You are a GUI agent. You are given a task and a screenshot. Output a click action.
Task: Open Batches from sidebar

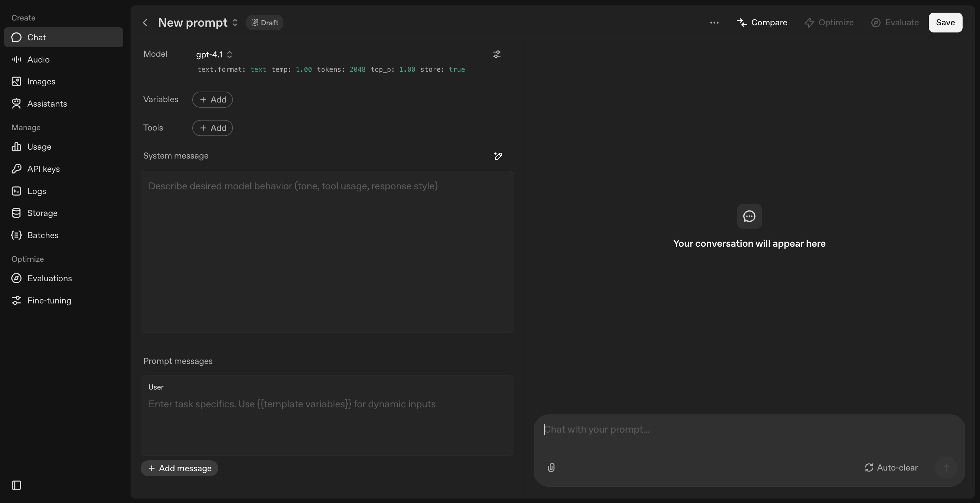click(x=64, y=235)
